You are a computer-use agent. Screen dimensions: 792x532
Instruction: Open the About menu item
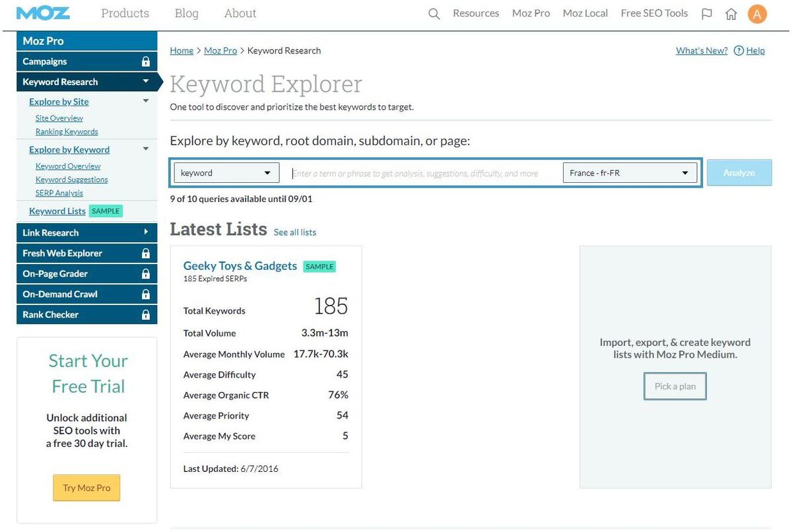[x=240, y=13]
